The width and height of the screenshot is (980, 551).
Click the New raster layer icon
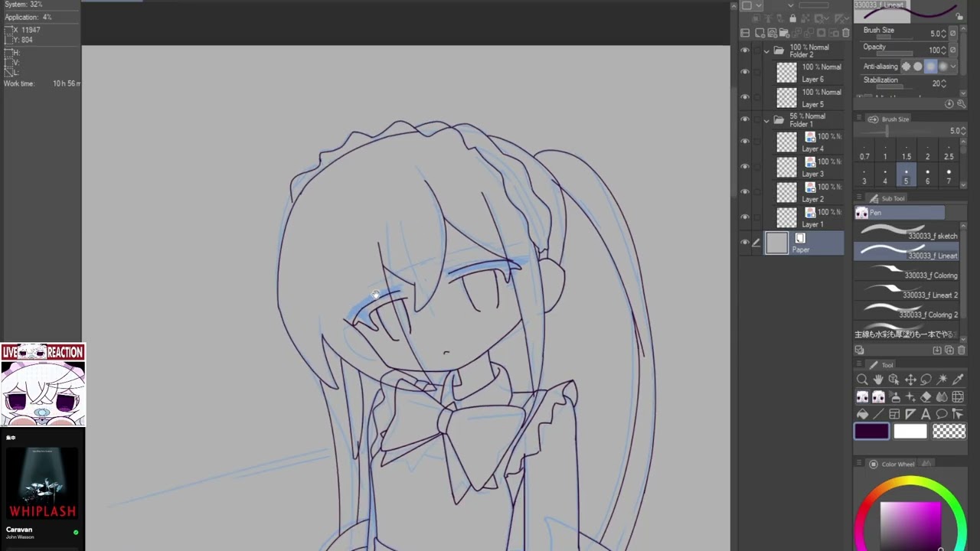760,33
